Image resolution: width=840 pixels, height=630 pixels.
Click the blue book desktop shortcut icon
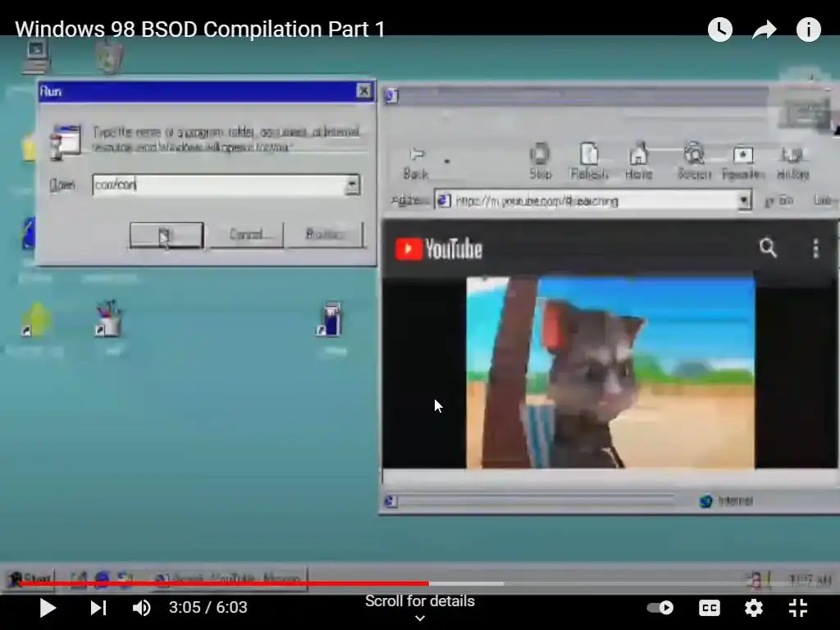(331, 319)
